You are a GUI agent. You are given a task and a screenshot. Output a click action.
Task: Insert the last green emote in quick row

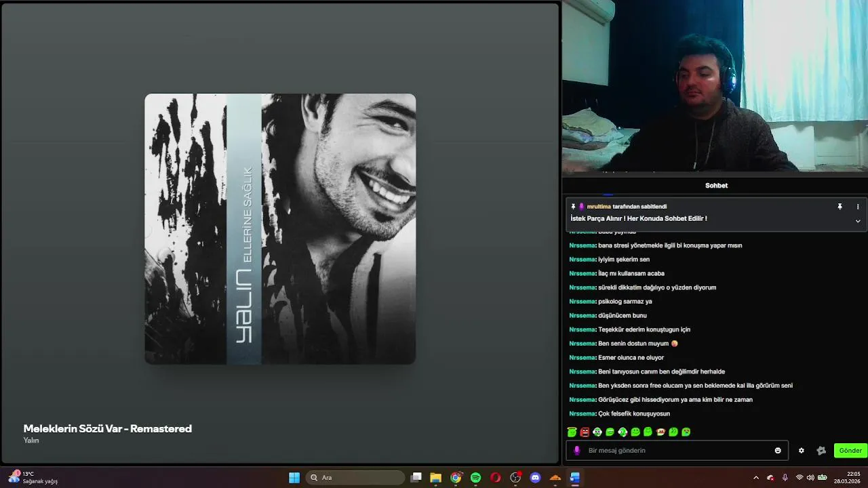point(686,432)
